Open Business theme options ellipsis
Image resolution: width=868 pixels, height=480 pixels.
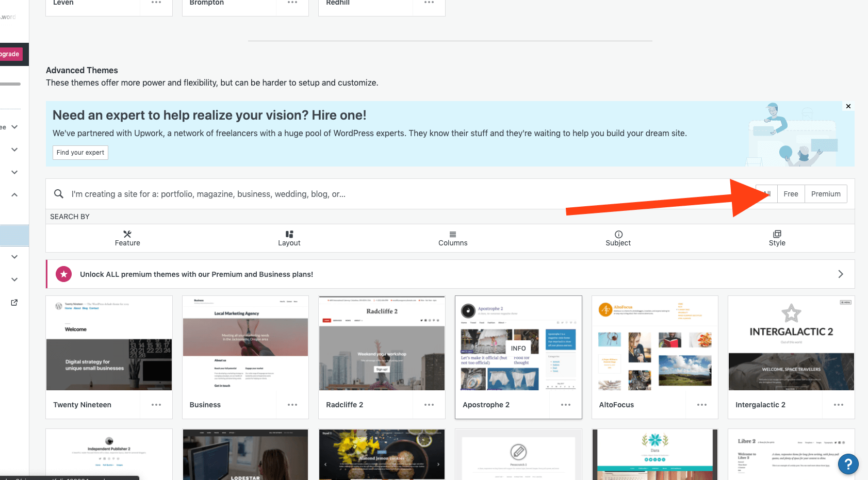click(292, 405)
